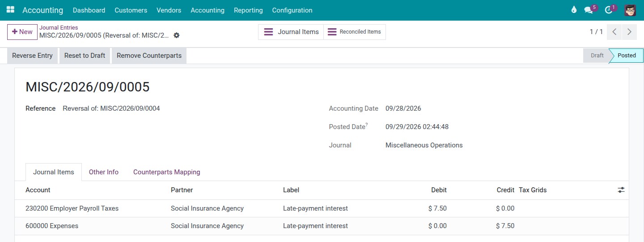This screenshot has width=644, height=242.
Task: Follow the Journal Entries breadcrumb link
Action: (x=59, y=28)
